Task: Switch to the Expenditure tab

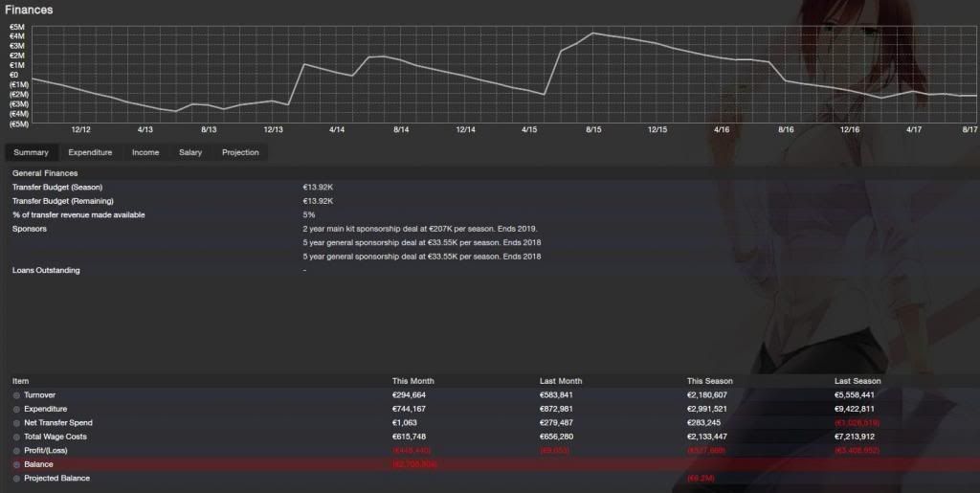Action: 90,152
